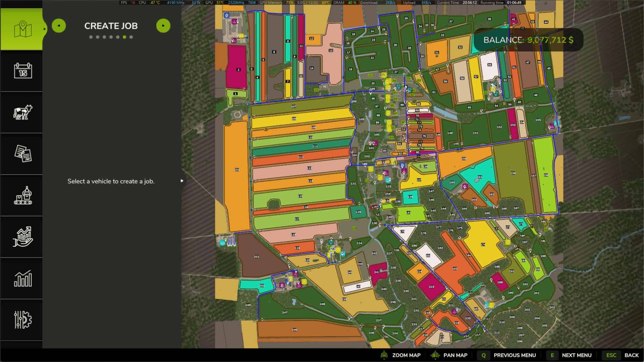
Task: Collapse side panel with small arrow
Action: pos(182,181)
